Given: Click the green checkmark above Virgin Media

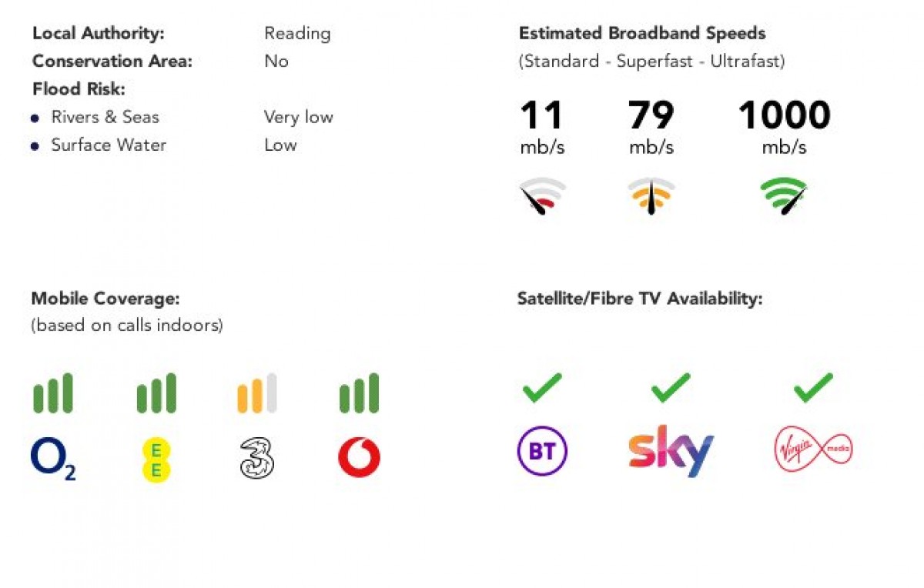Looking at the screenshot, I should [813, 387].
